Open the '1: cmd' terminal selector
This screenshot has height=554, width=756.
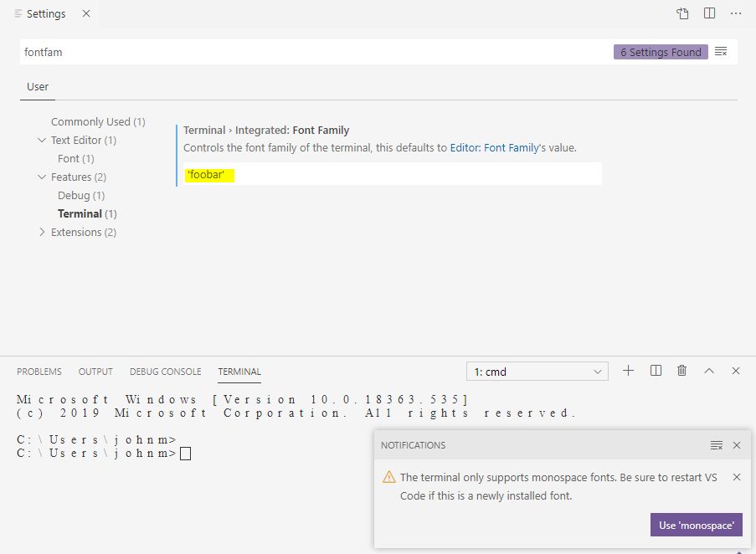[x=537, y=370]
